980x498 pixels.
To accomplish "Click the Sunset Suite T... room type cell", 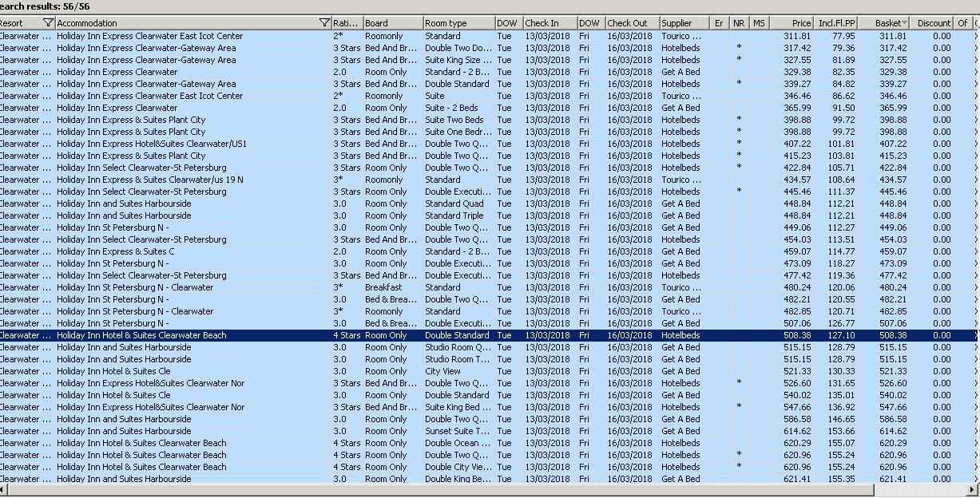I will tap(458, 431).
